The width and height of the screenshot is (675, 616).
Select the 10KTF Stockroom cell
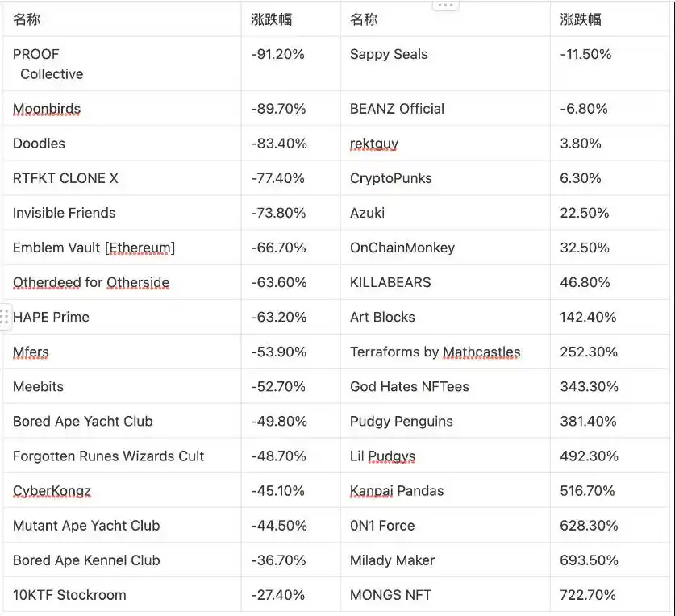[122, 595]
